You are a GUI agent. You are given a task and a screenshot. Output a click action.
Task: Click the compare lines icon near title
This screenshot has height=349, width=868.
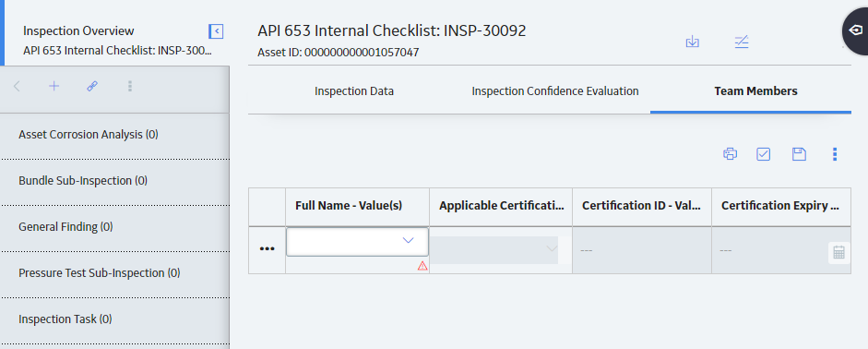(x=742, y=42)
